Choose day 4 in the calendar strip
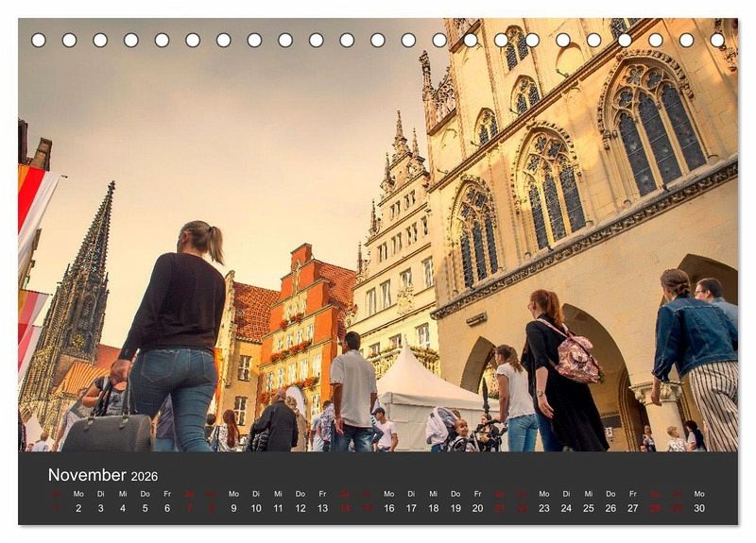The height and width of the screenshot is (543, 756). click(x=123, y=508)
